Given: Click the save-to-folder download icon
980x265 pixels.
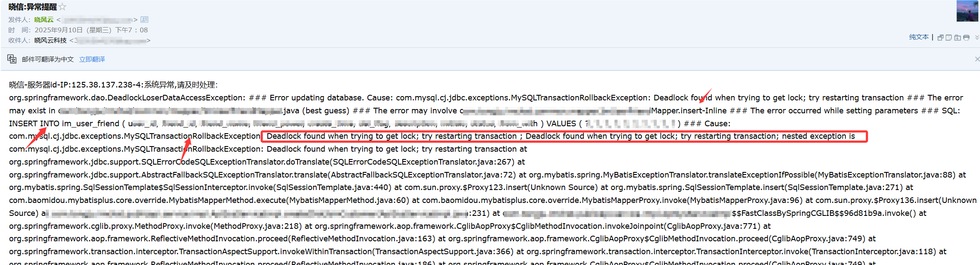Looking at the screenshot, I should [x=957, y=37].
